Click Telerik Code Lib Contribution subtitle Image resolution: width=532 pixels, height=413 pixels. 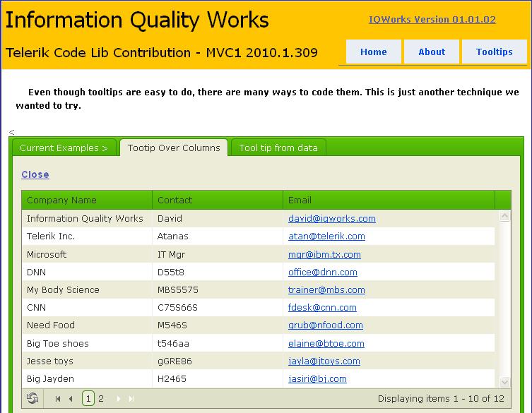coord(162,52)
